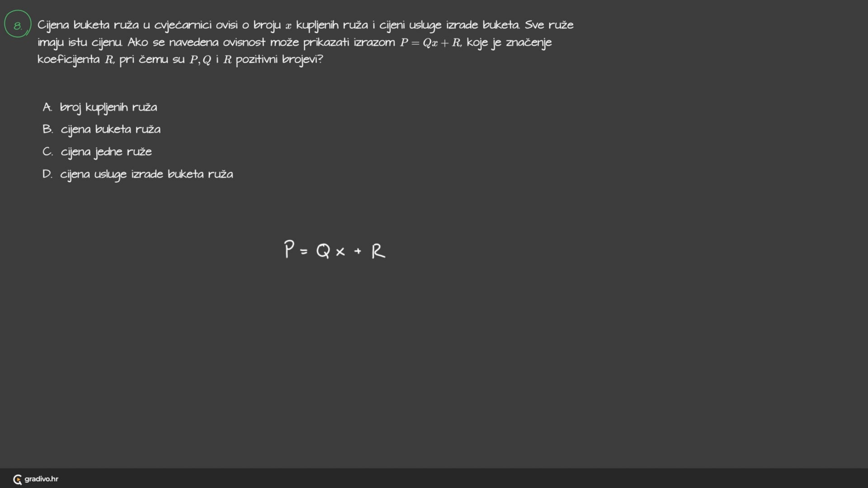
Task: Click the letter C option label
Action: 47,151
